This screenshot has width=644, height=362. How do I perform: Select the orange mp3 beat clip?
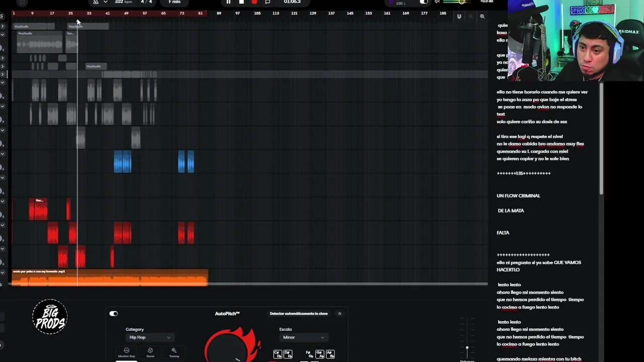coord(110,278)
